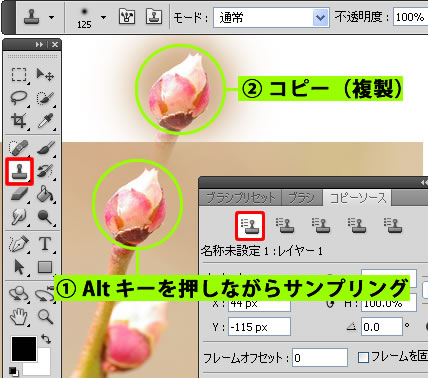This screenshot has width=428, height=378.
Task: Switch to the ブラシ tab
Action: [x=302, y=198]
